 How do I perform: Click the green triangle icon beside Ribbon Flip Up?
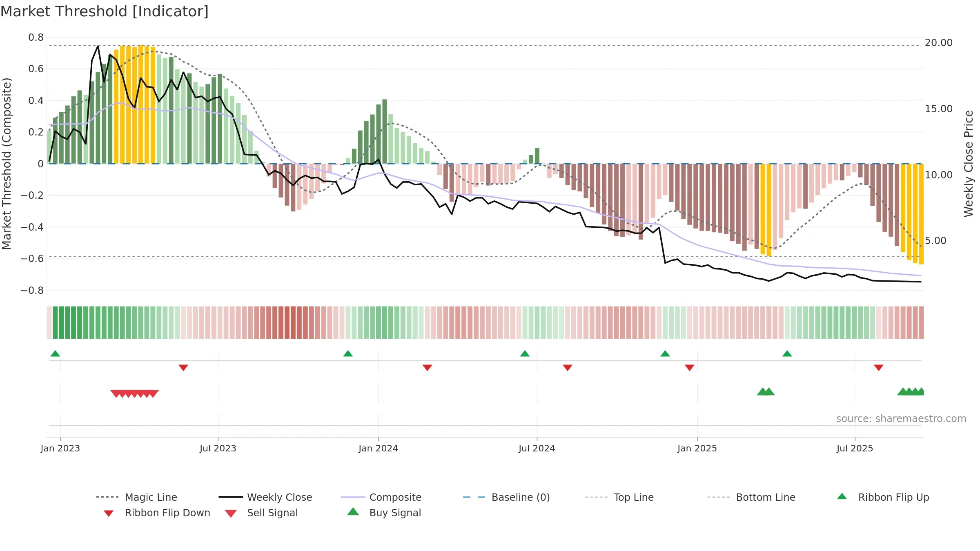coord(842,496)
